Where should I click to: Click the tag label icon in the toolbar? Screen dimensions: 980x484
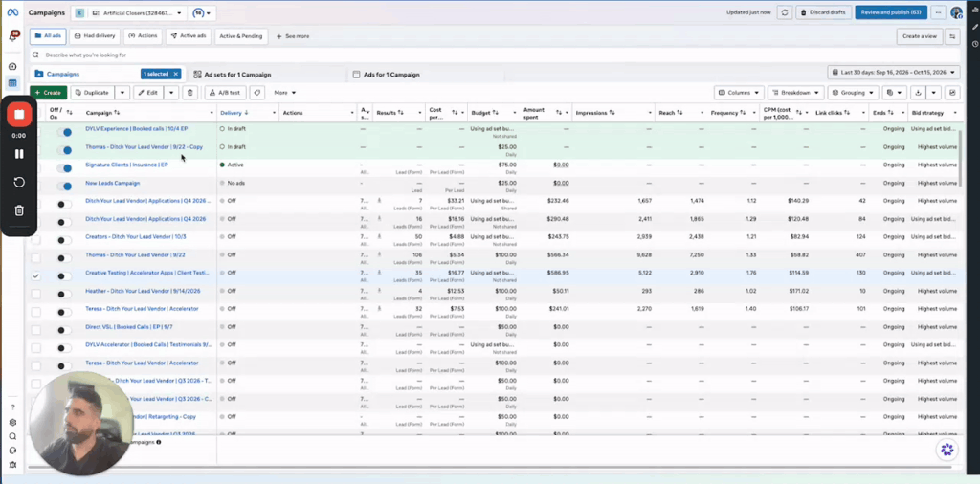[256, 93]
